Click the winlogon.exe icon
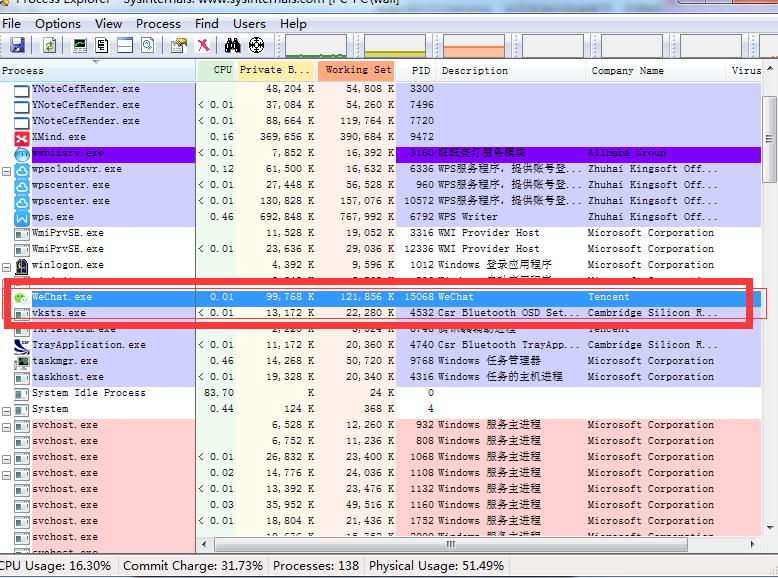The image size is (778, 578). tap(22, 266)
